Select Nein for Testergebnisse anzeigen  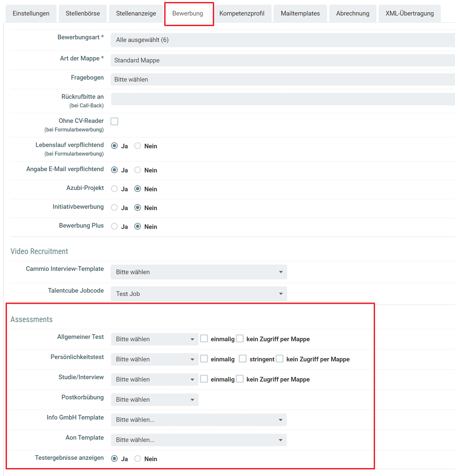(137, 458)
